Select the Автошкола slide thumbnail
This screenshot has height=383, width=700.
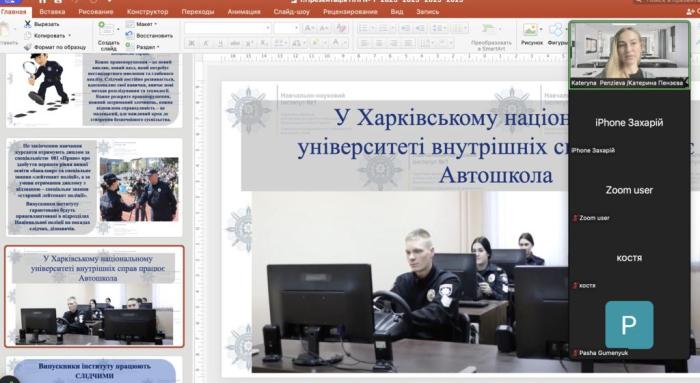94,296
